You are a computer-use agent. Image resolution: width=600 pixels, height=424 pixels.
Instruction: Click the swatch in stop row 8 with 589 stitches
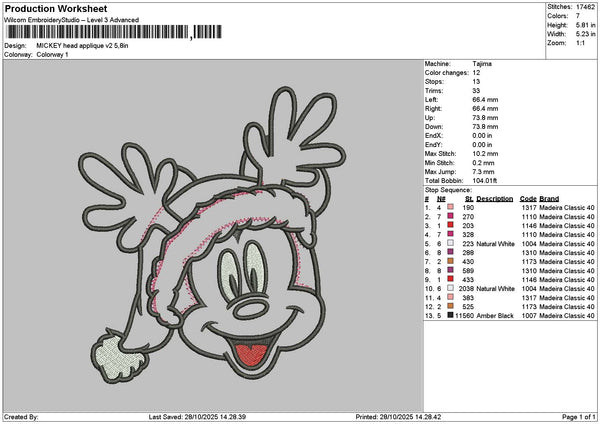pos(450,270)
